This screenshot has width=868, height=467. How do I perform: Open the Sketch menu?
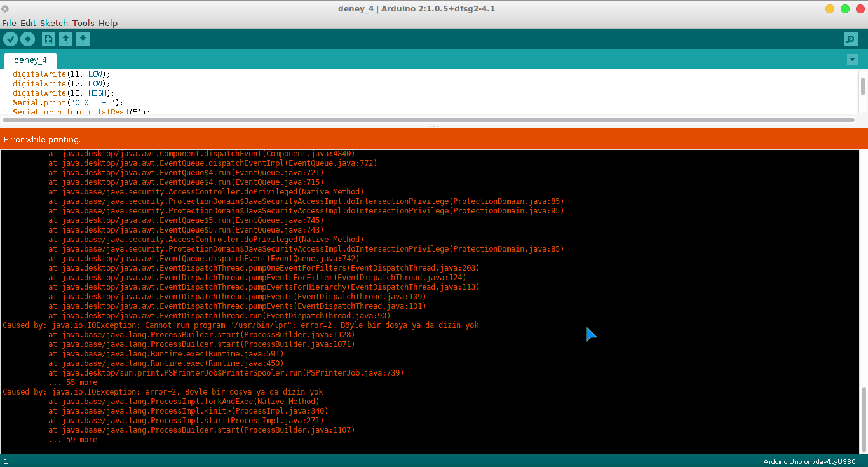54,23
